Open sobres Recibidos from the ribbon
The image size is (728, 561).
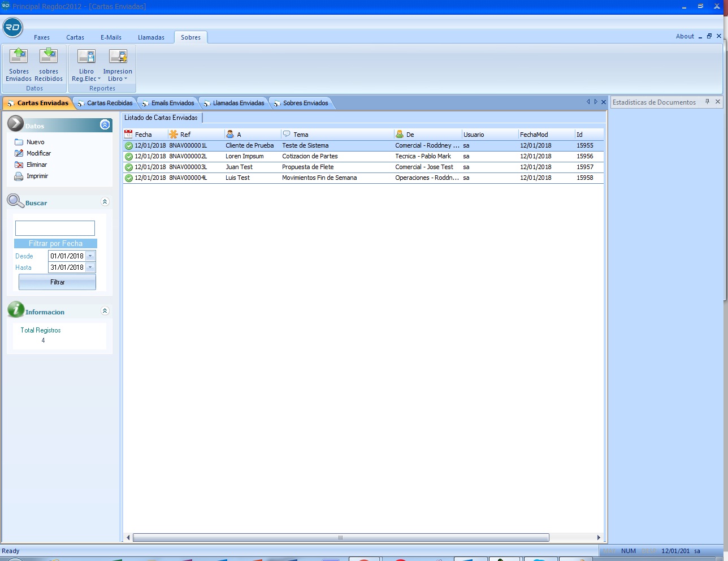tap(49, 65)
